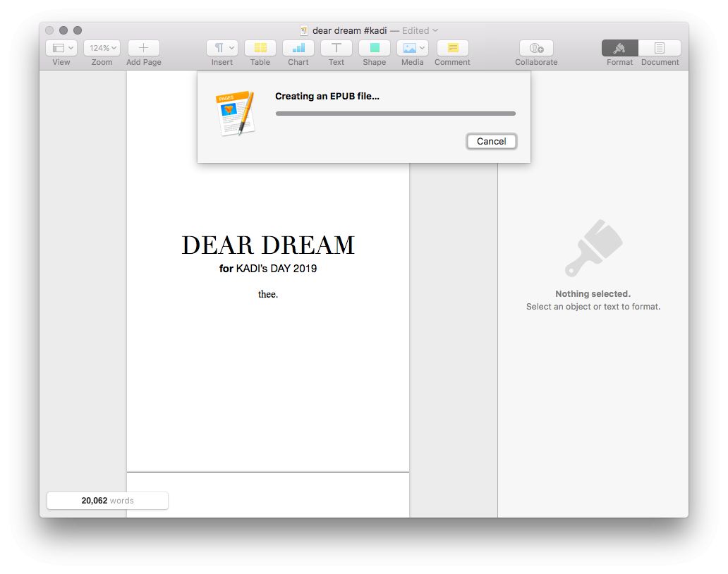Click the Table toolbar icon
Image resolution: width=728 pixels, height=574 pixels.
(260, 48)
